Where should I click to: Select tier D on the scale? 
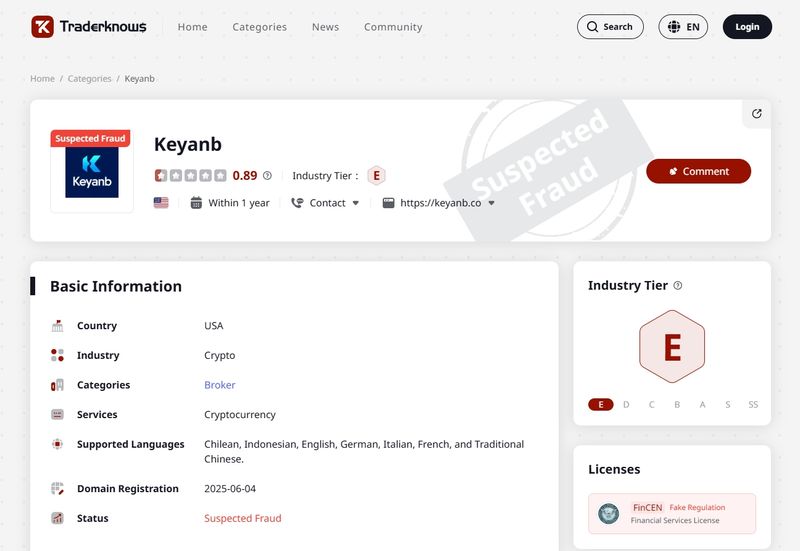tap(626, 405)
